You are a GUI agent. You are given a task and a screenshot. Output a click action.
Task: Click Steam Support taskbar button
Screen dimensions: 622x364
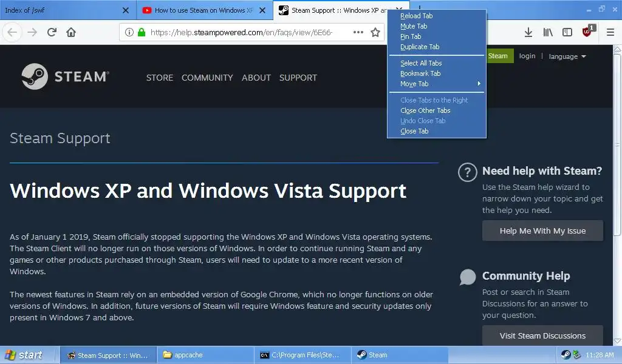pyautogui.click(x=108, y=355)
